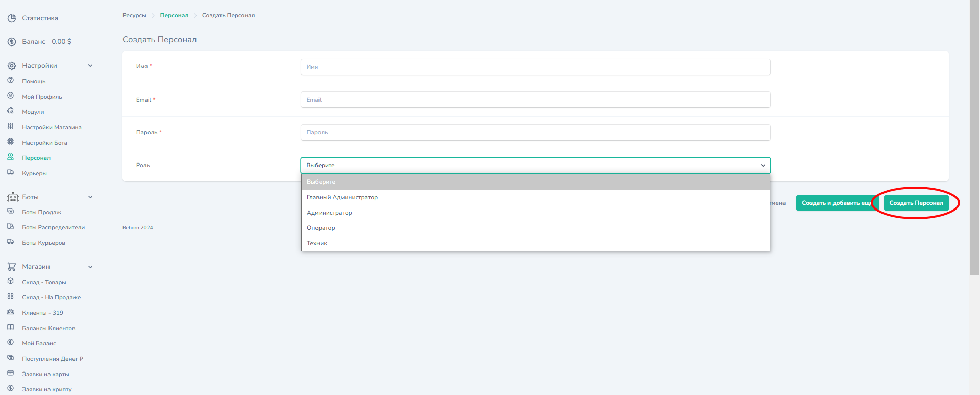Open Клиенты - 319 sidebar item
This screenshot has width=980, height=395.
(42, 313)
